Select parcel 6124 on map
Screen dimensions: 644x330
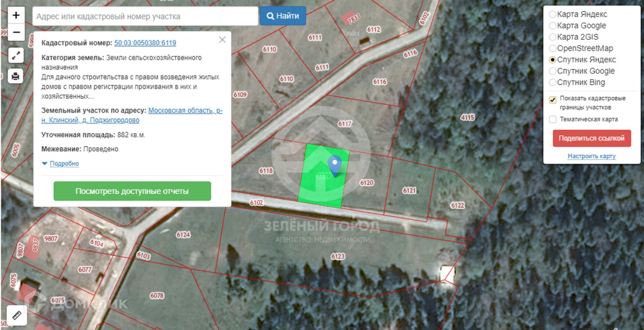click(x=183, y=235)
